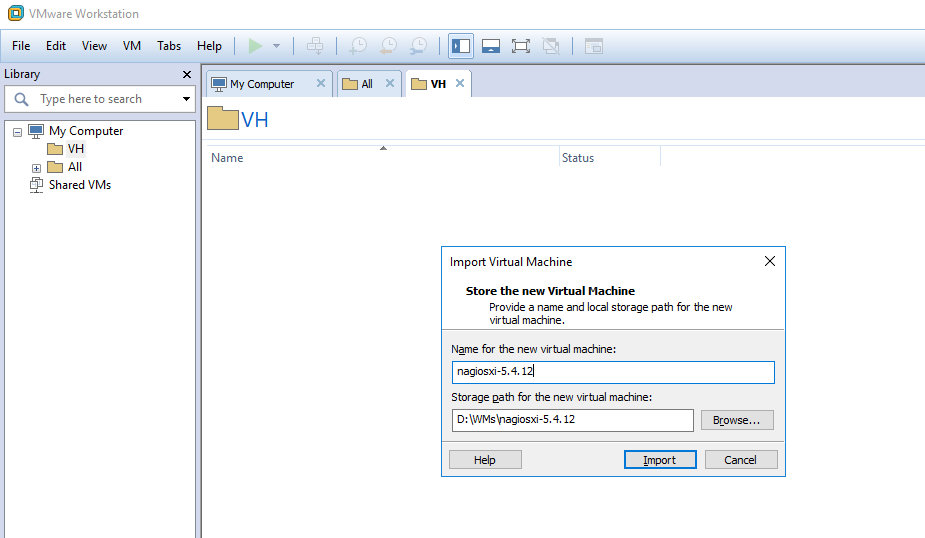Sort list by the Status column header
The width and height of the screenshot is (925, 538).
(578, 158)
